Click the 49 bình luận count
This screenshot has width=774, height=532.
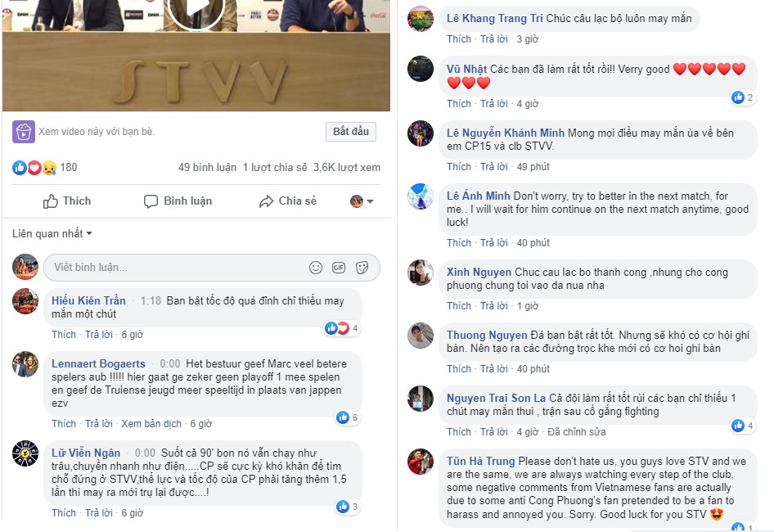point(207,168)
